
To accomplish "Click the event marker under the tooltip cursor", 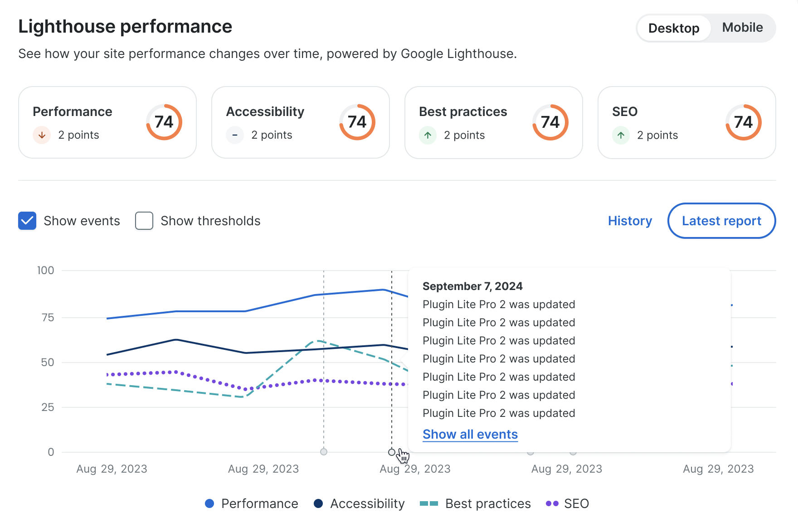I will pos(391,452).
